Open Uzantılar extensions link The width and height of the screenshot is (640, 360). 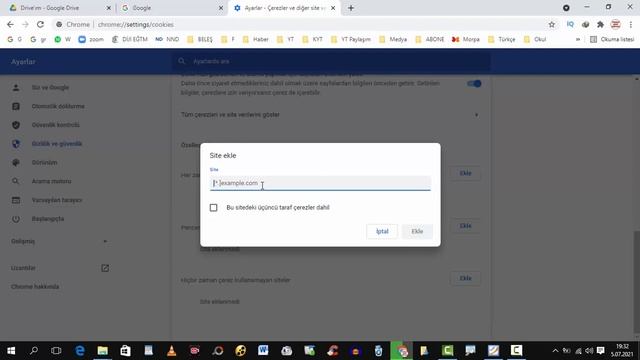coord(59,268)
